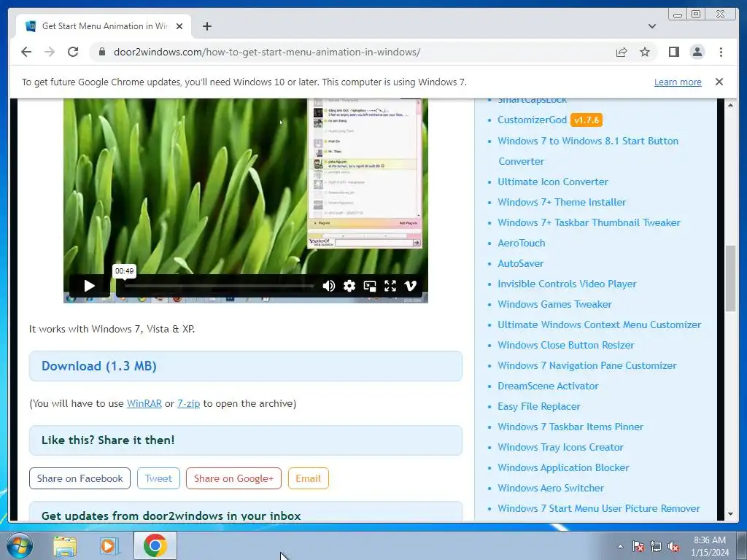Open Easy File Replacer link
This screenshot has width=747, height=560.
(539, 407)
